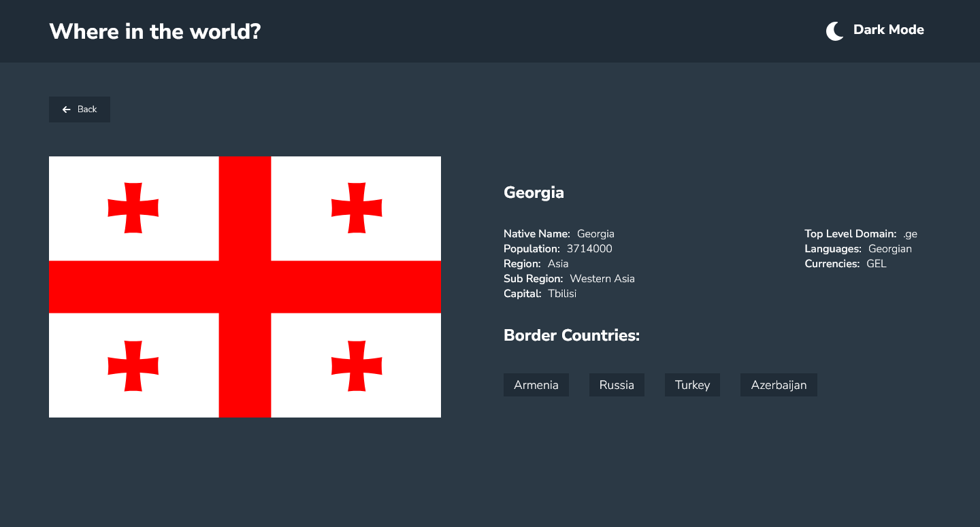980x527 pixels.
Task: Click the Georgia flag image
Action: point(245,286)
